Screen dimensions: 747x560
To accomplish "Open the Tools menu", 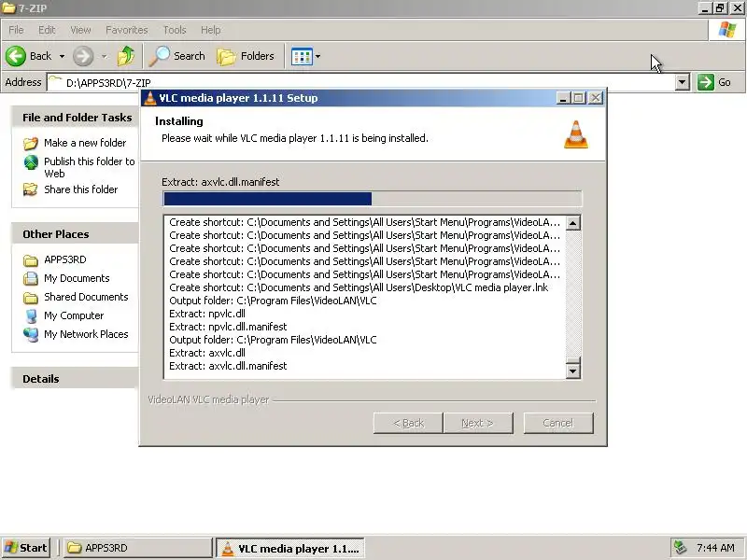I will tap(175, 30).
